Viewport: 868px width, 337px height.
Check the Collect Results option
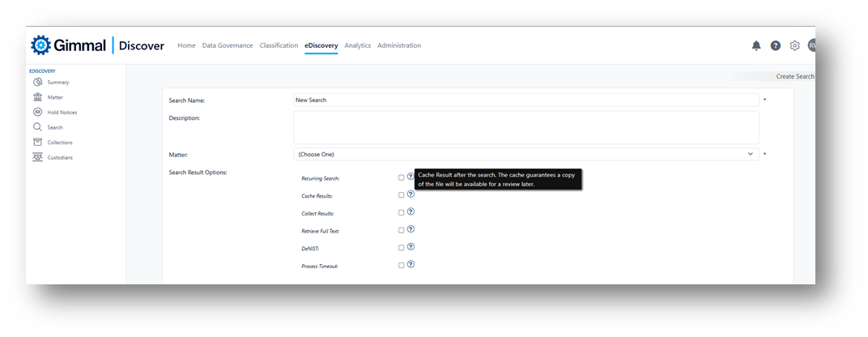(x=401, y=213)
